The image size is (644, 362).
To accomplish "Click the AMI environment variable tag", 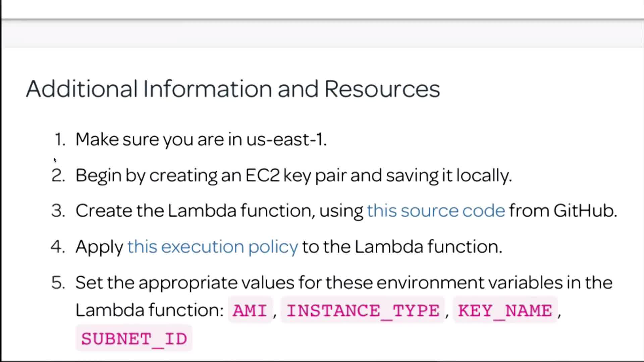I will tap(250, 310).
